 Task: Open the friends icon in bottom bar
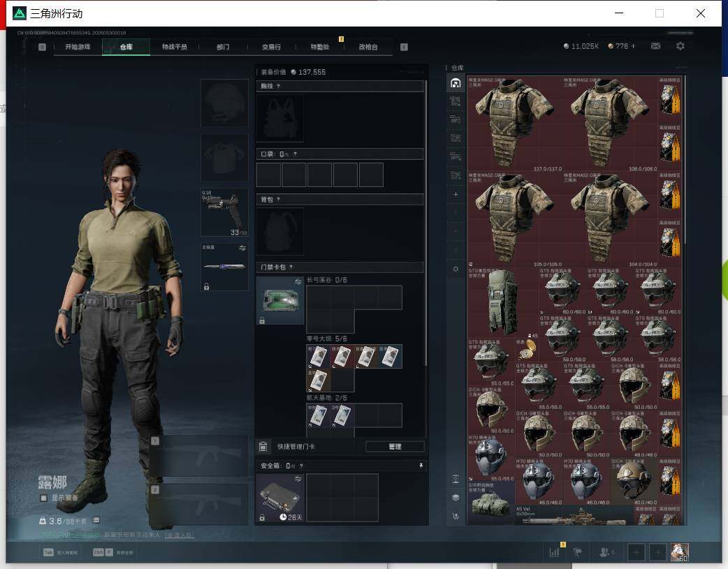[x=604, y=552]
